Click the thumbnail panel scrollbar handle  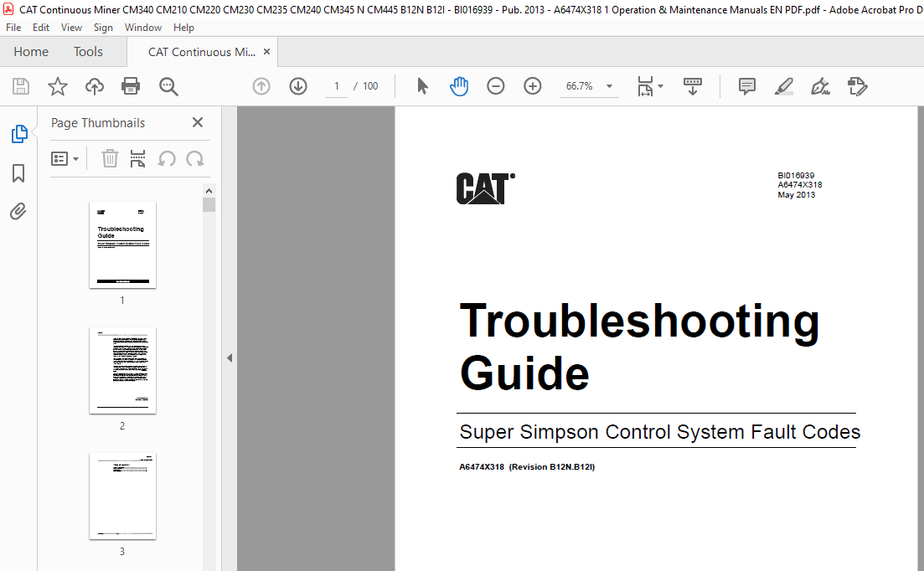pyautogui.click(x=209, y=204)
